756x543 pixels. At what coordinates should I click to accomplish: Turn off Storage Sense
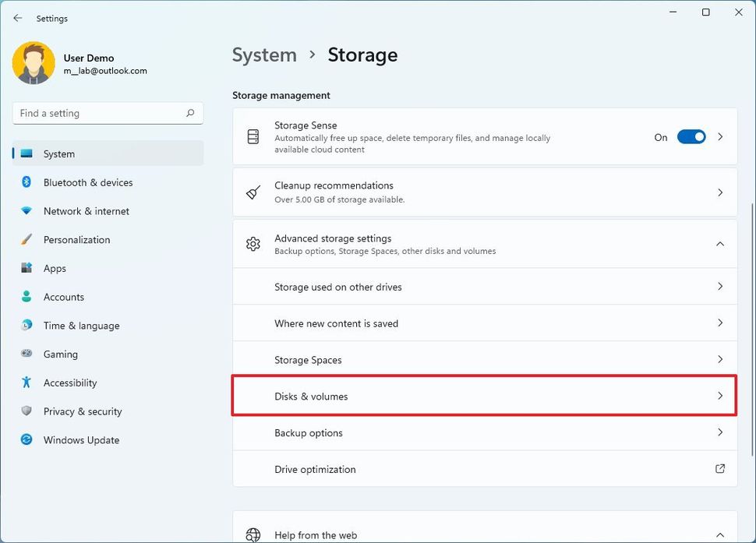pyautogui.click(x=691, y=136)
